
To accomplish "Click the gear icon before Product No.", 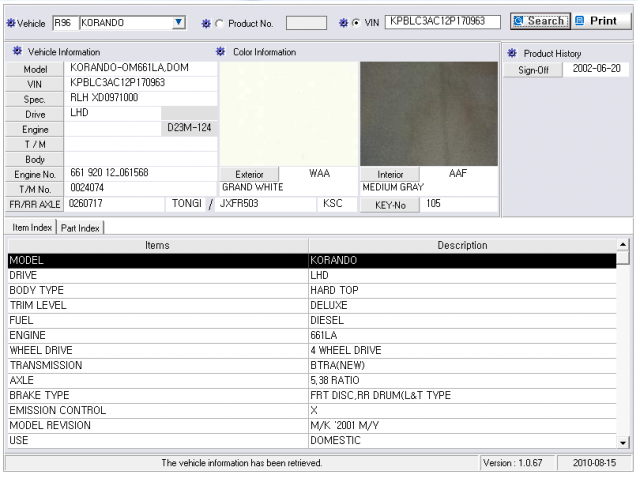I will 206,24.
